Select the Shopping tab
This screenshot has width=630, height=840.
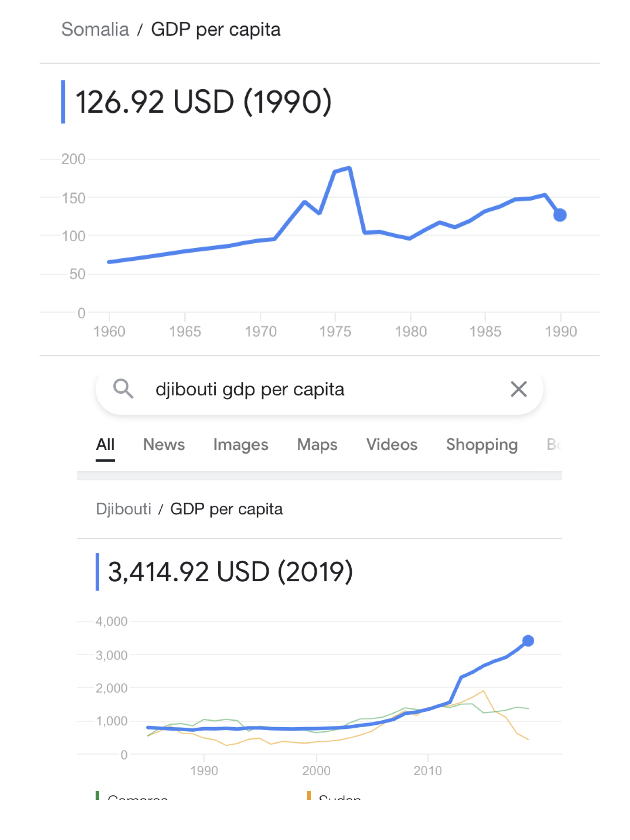tap(482, 445)
